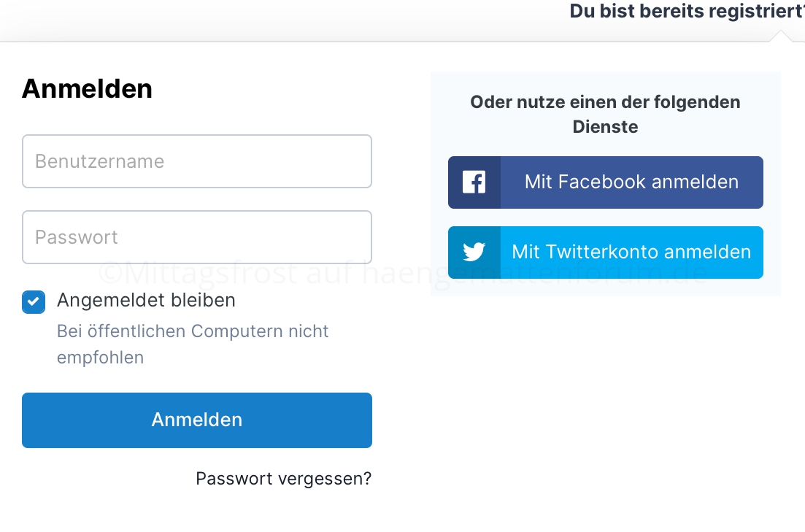Focus the Passwort input field
Viewport: 805px width, 532px height.
click(x=197, y=237)
